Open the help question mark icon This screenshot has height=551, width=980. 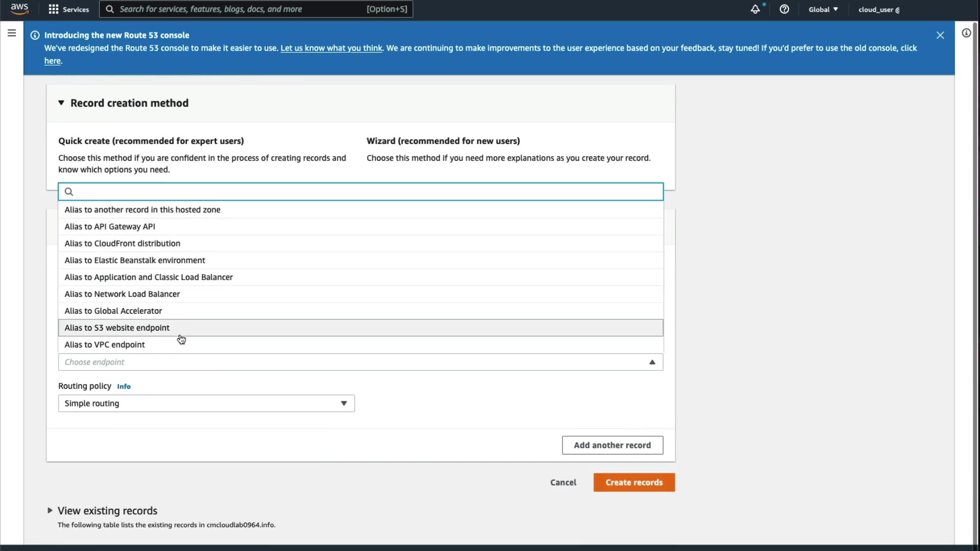tap(785, 9)
